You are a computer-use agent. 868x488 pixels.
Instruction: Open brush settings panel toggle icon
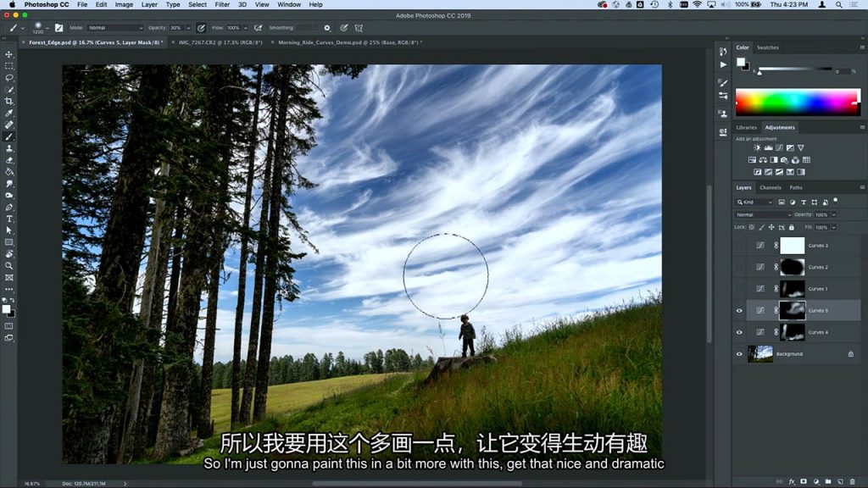[x=58, y=28]
